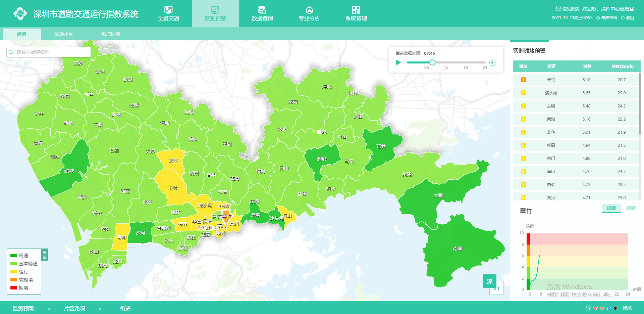644x314 pixels.
Task: Switch to the 交通小区 tab
Action: click(x=64, y=34)
